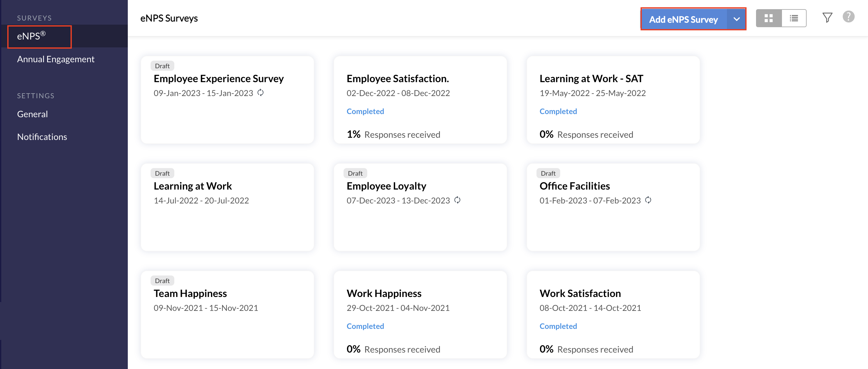Open the filter funnel icon

point(827,18)
